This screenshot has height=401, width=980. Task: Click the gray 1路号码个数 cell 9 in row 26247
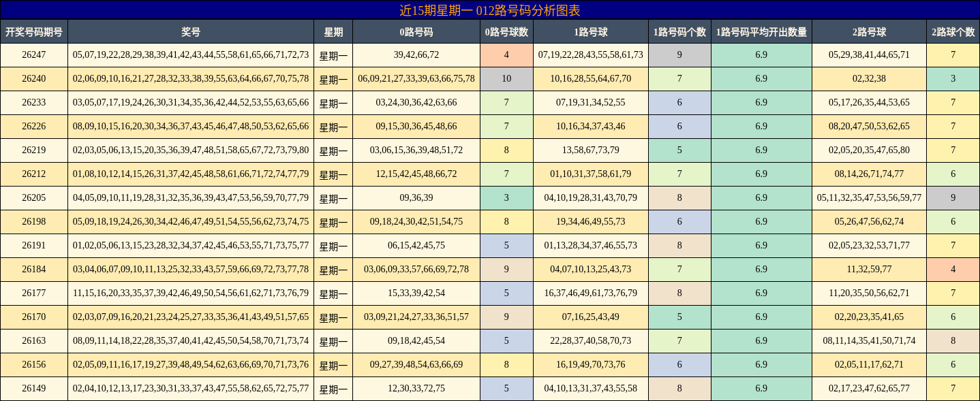pos(679,55)
